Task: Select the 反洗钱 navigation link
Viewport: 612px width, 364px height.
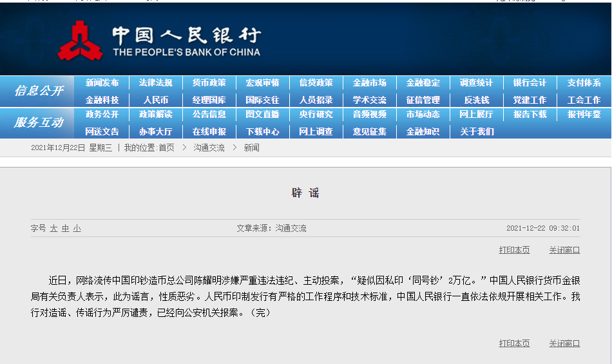Action: pos(476,100)
